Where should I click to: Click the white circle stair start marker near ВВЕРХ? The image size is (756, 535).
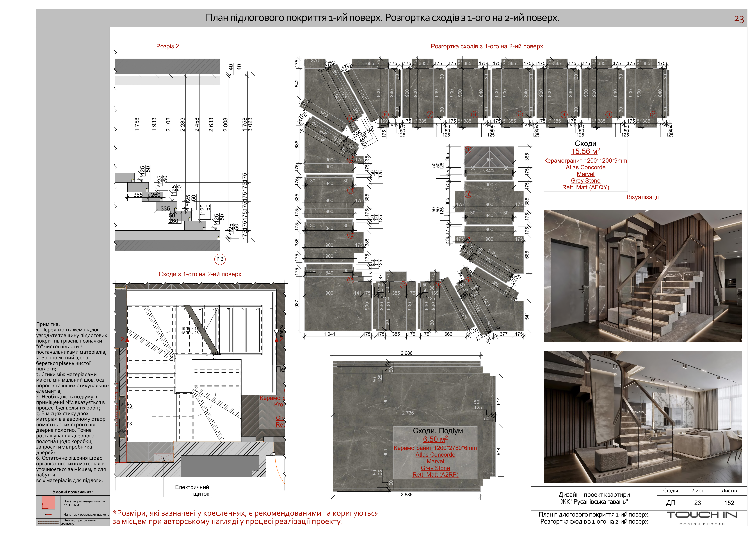tap(277, 331)
